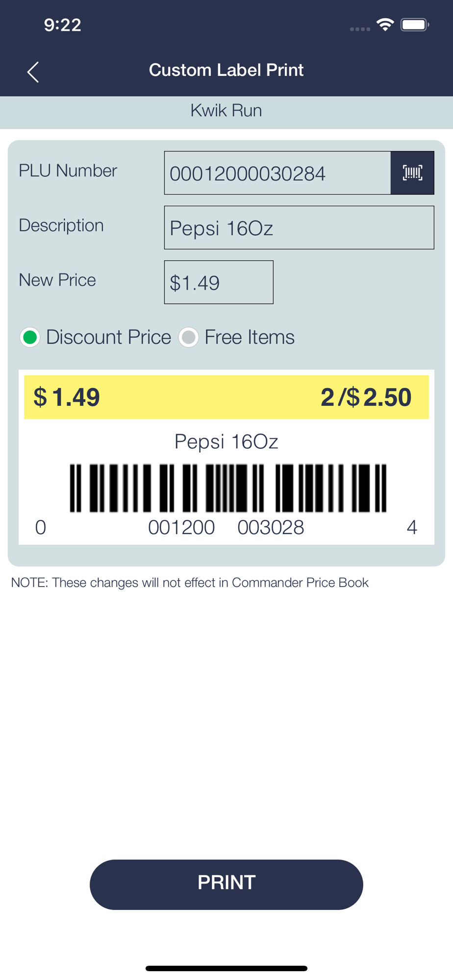This screenshot has height=980, width=453.
Task: Tap the Free Items label
Action: point(250,337)
